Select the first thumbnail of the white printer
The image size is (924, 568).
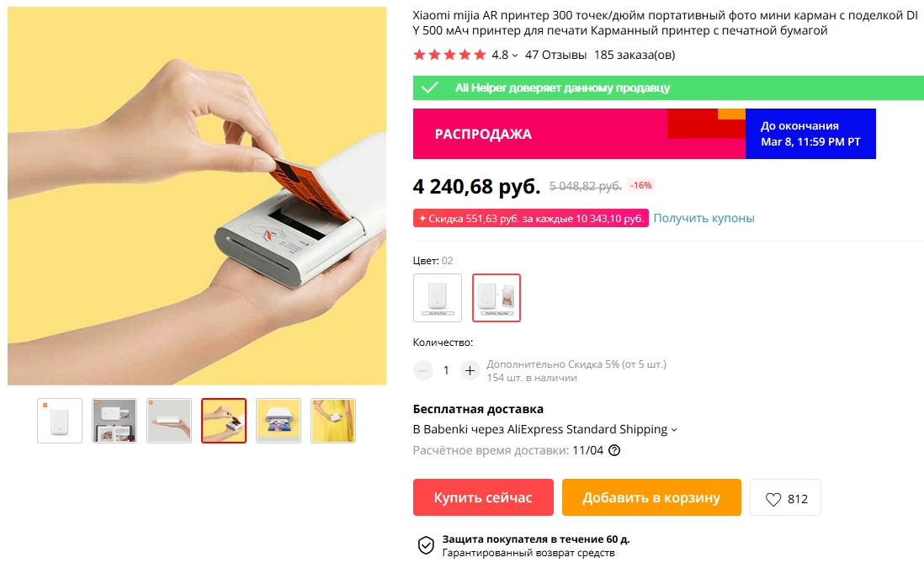(x=60, y=421)
